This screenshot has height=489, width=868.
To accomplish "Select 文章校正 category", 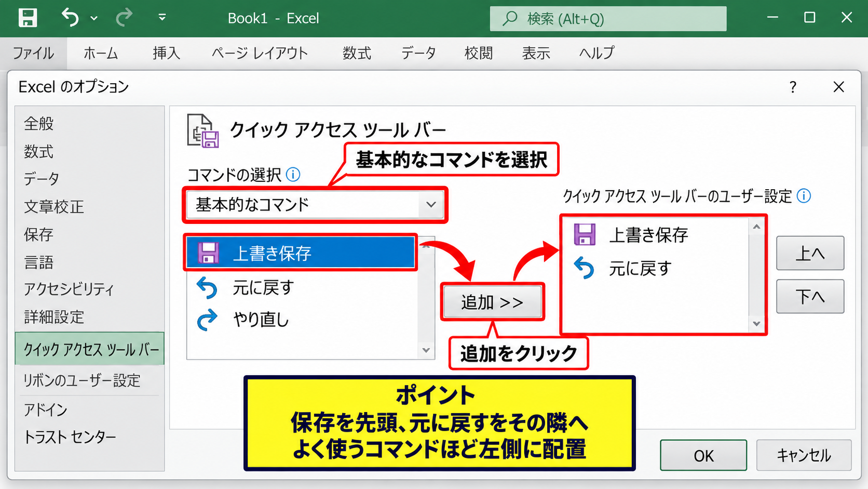I will tap(89, 207).
